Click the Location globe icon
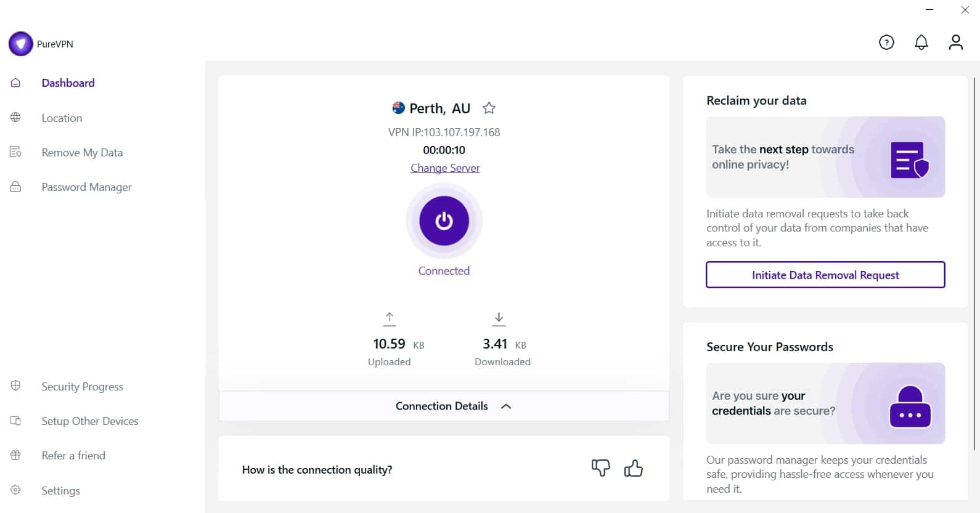The width and height of the screenshot is (980, 513). [x=15, y=117]
